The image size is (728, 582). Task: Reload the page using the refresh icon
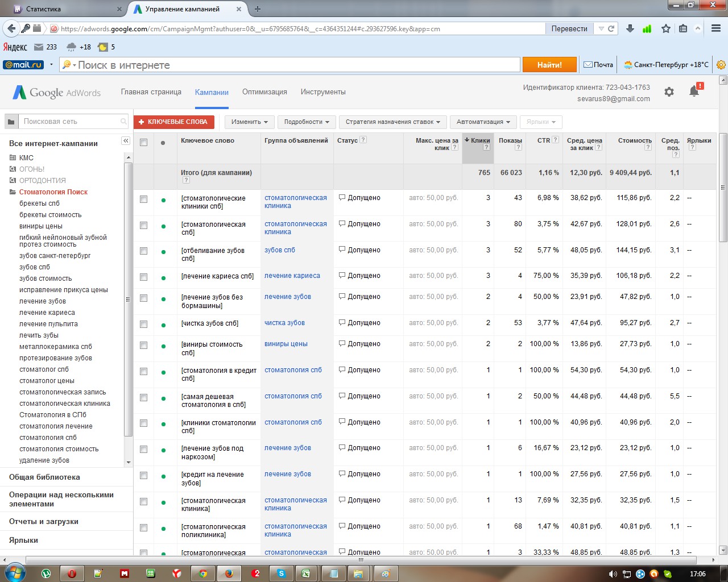tap(611, 28)
